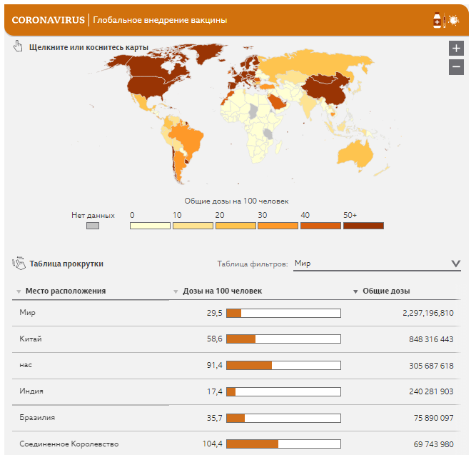This screenshot has width=476, height=455.
Task: Click the scroll gesture icon beside Таблица прокрутки
Action: tap(19, 263)
